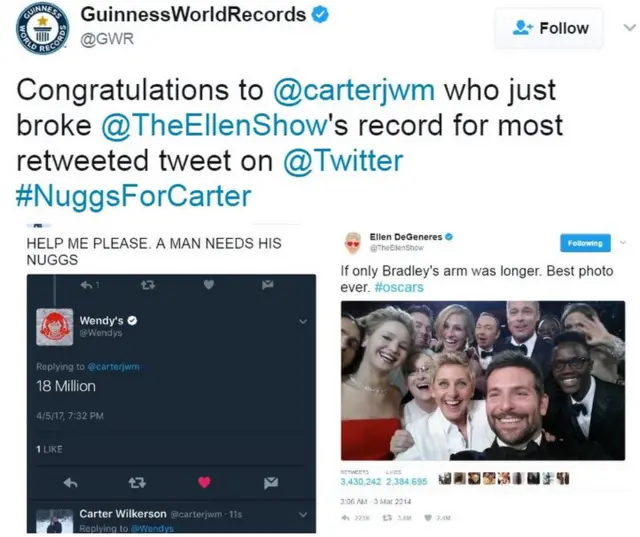Toggle the blue Following button on Ellen's tweet
This screenshot has height=537, width=640.
(x=585, y=243)
